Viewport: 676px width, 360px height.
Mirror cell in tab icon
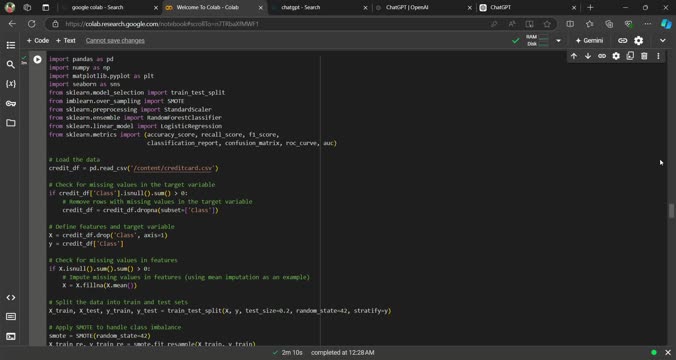[x=630, y=56]
